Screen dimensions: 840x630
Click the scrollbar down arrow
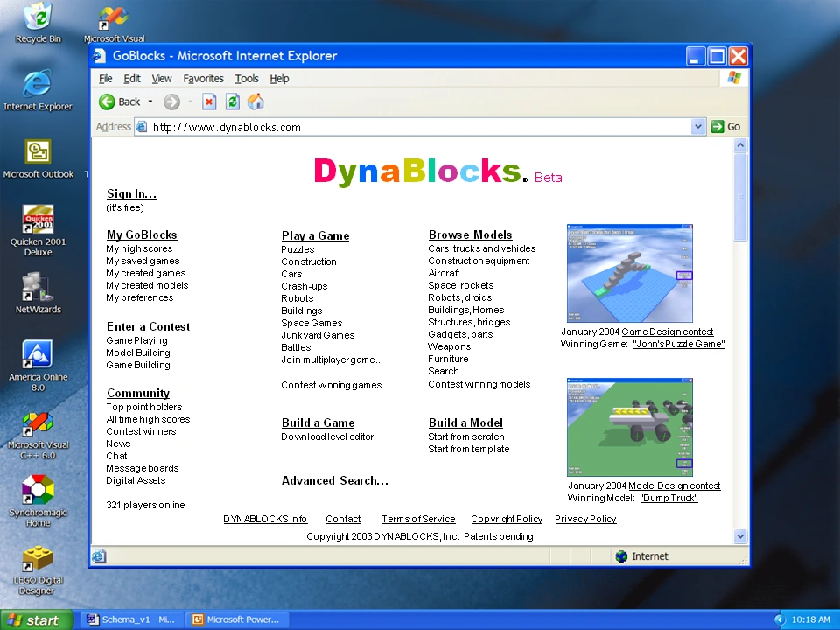[740, 536]
